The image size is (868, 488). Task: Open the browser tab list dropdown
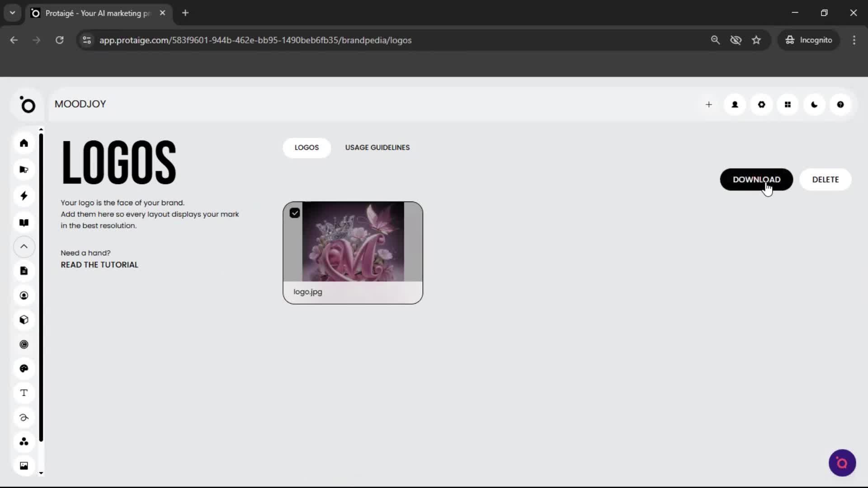tap(12, 13)
